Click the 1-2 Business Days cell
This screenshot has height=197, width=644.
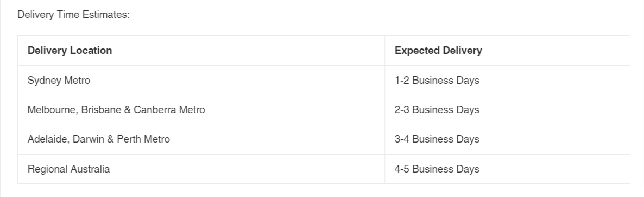(x=508, y=80)
